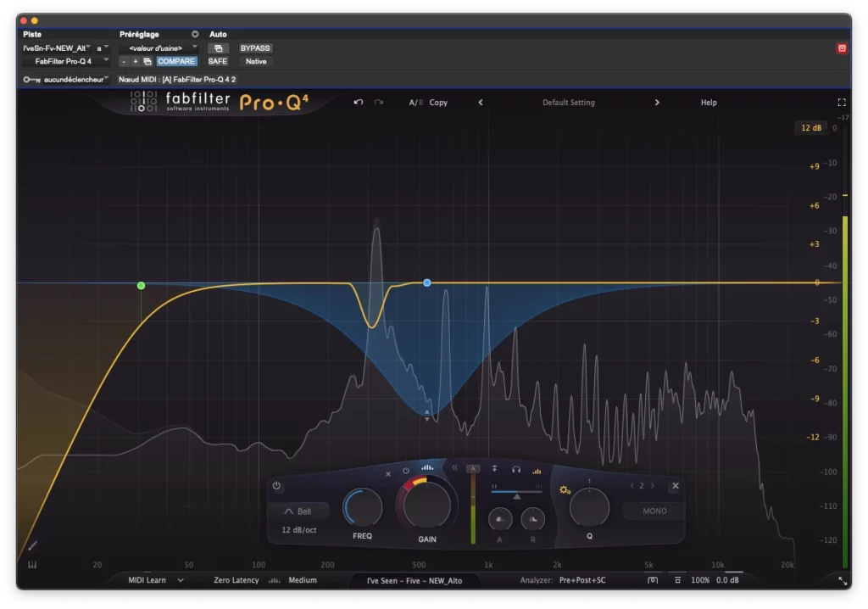Click previous preset minus button

pyautogui.click(x=124, y=62)
